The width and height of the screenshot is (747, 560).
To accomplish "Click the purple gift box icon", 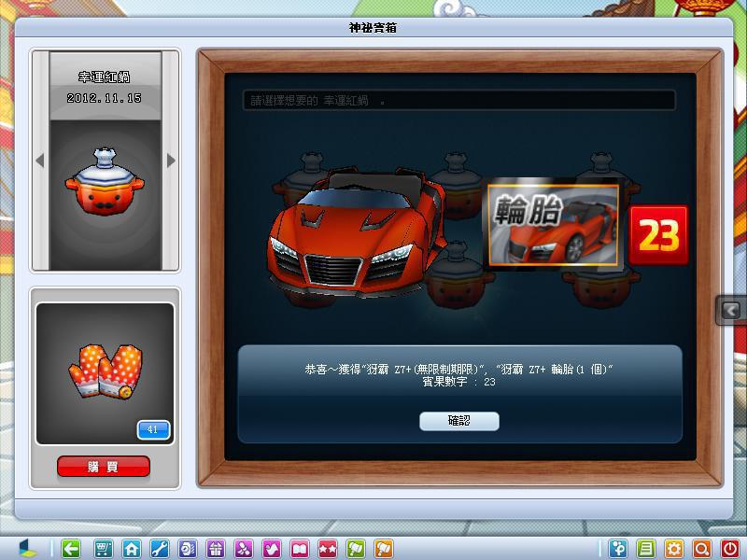I will pyautogui.click(x=216, y=549).
